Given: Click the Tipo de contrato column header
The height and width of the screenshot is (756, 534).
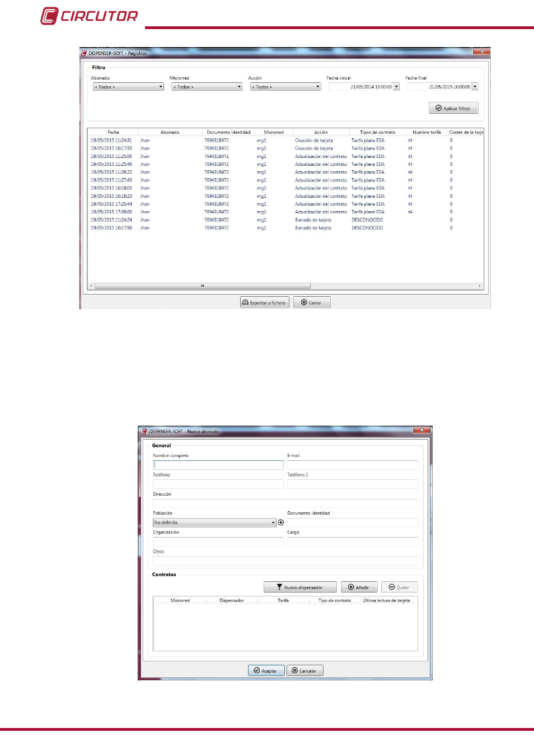Looking at the screenshot, I should point(335,600).
